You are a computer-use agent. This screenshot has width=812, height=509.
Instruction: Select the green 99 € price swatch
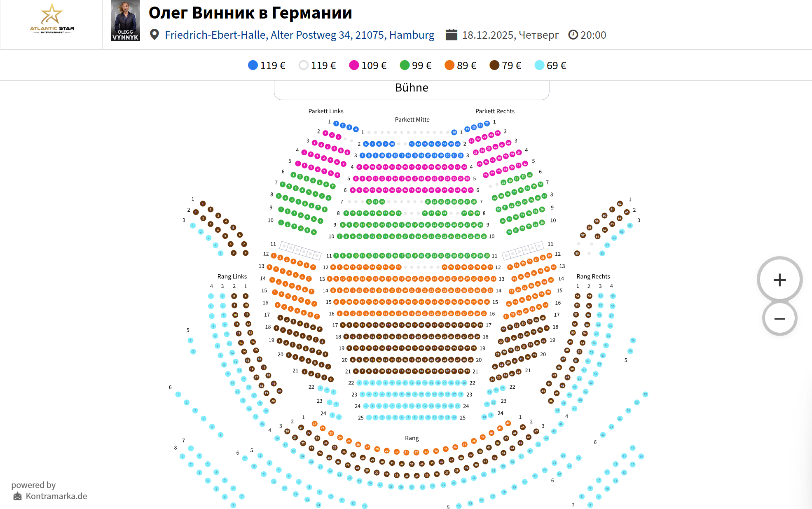point(405,65)
